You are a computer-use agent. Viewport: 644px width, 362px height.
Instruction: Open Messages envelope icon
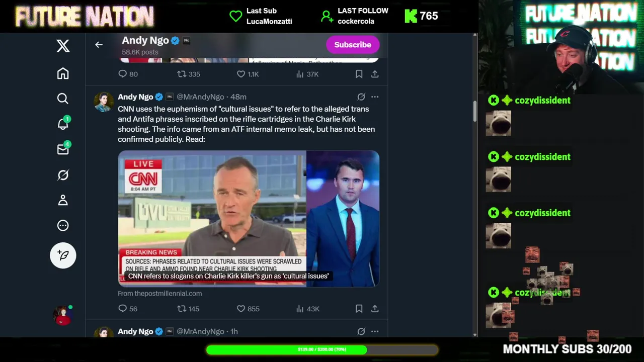pyautogui.click(x=63, y=149)
